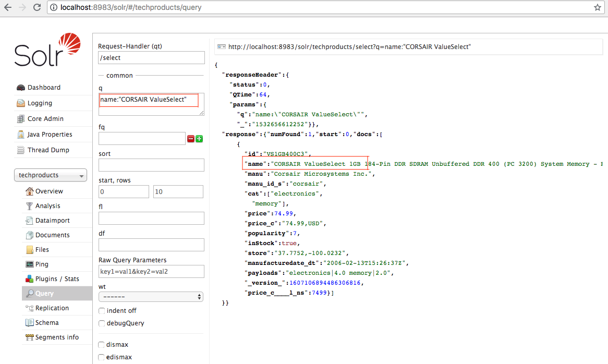Screen dimensions: 608x364
Task: Go to the Schema page link
Action: click(47, 322)
